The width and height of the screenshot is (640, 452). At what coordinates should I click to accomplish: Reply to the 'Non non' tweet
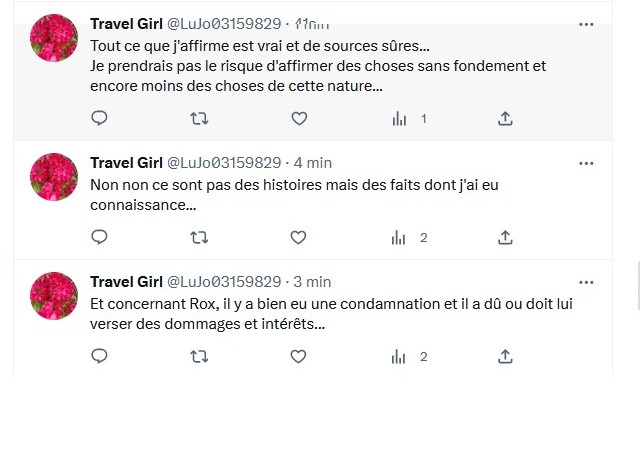click(x=99, y=237)
